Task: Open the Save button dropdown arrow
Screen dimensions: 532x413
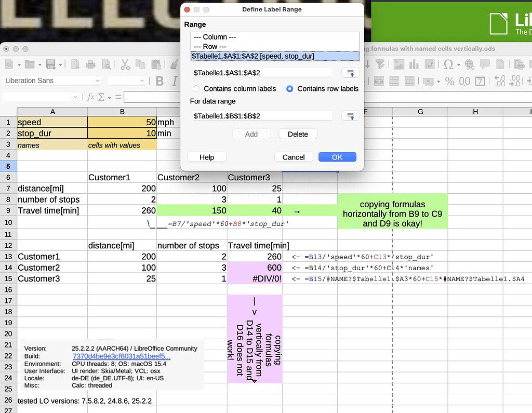Action: coord(60,64)
